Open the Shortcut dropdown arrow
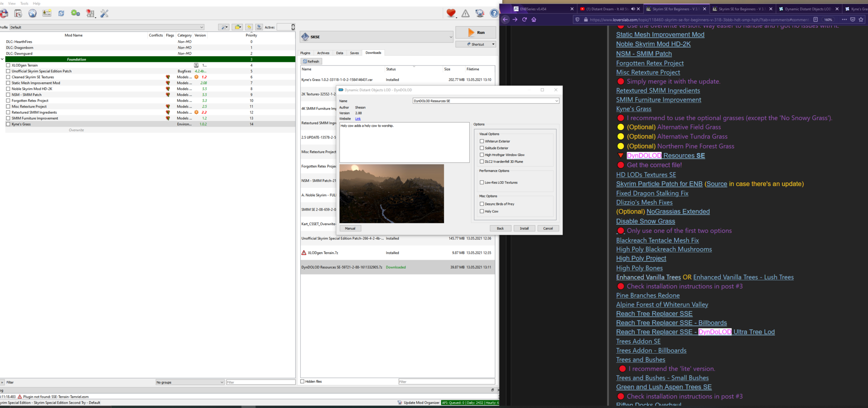The height and width of the screenshot is (408, 868). click(493, 44)
